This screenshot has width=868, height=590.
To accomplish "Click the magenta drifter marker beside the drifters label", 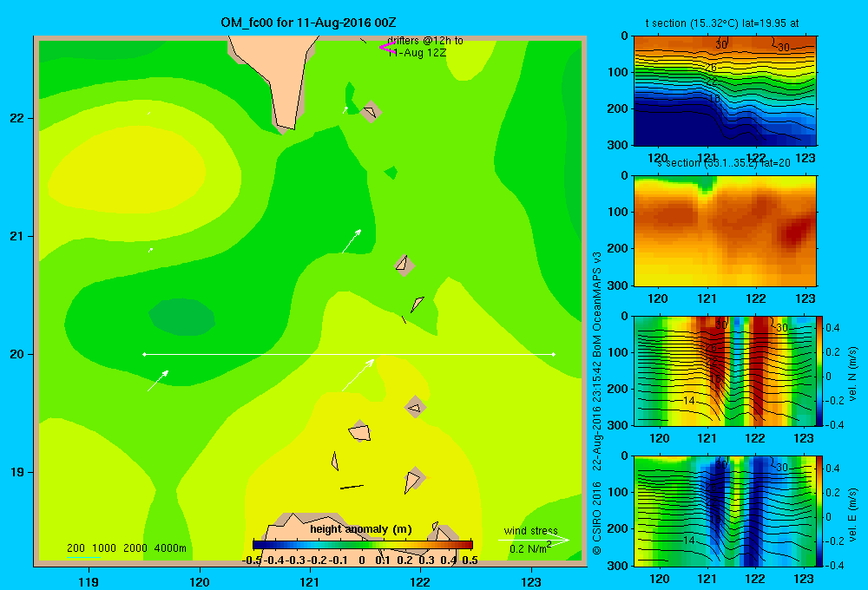I will [x=387, y=48].
